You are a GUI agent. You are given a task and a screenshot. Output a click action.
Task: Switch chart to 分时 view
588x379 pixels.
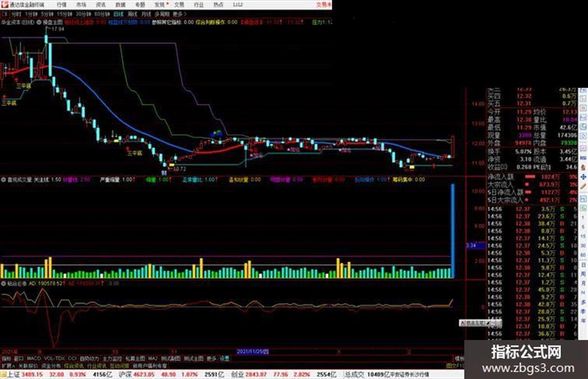click(16, 14)
